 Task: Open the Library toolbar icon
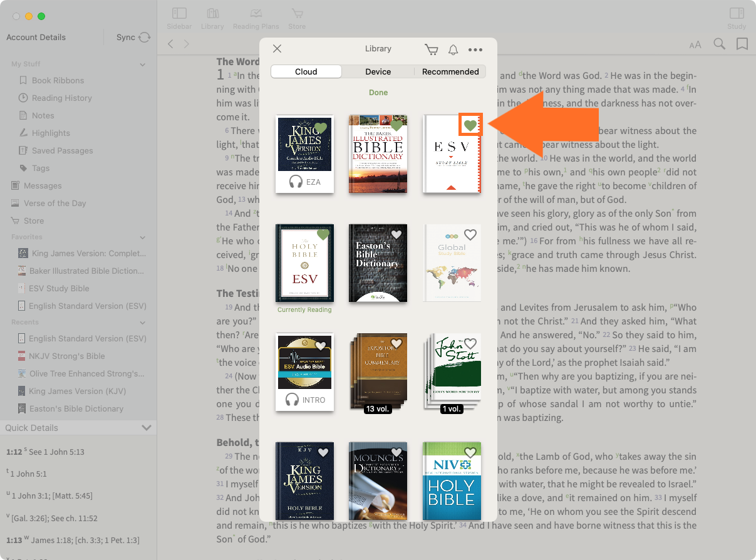[x=212, y=18]
